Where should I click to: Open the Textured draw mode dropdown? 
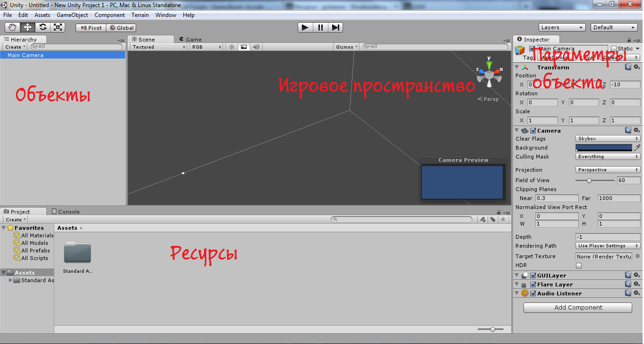click(x=159, y=47)
